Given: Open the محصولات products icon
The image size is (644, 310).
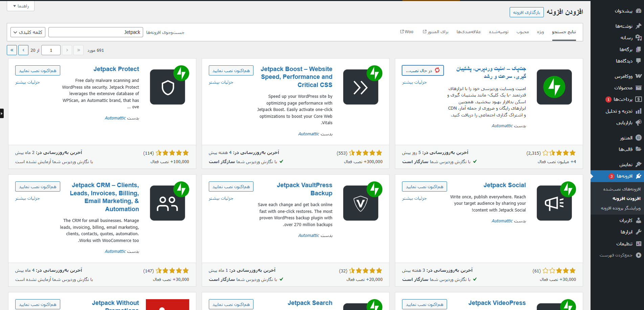Looking at the screenshot, I should [x=638, y=88].
